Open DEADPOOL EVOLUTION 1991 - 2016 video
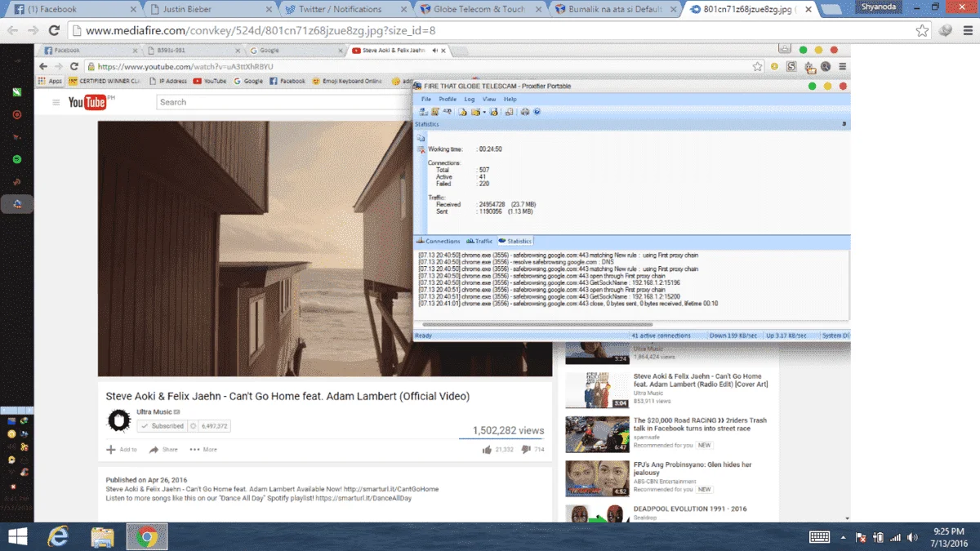This screenshot has width=980, height=551. 690,509
